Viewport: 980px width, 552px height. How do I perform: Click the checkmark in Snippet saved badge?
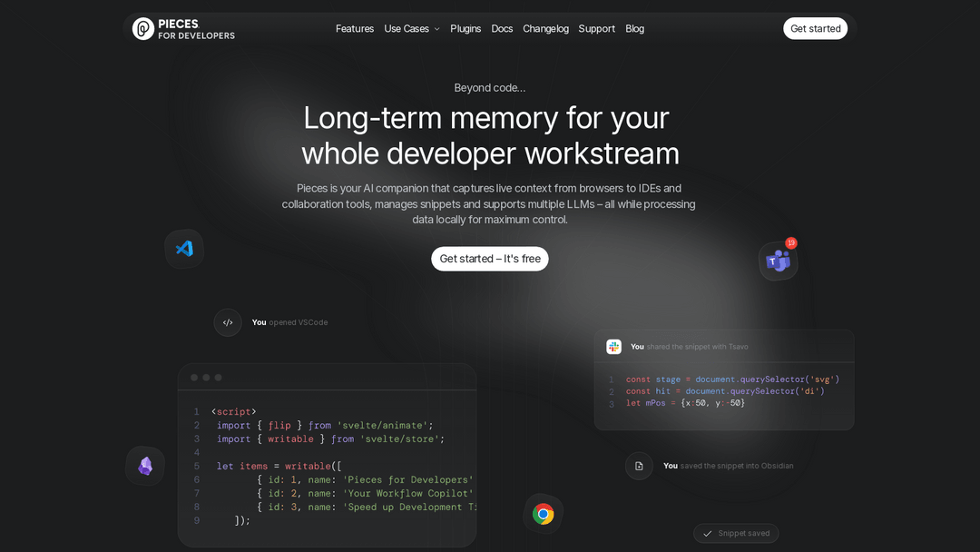pos(708,533)
